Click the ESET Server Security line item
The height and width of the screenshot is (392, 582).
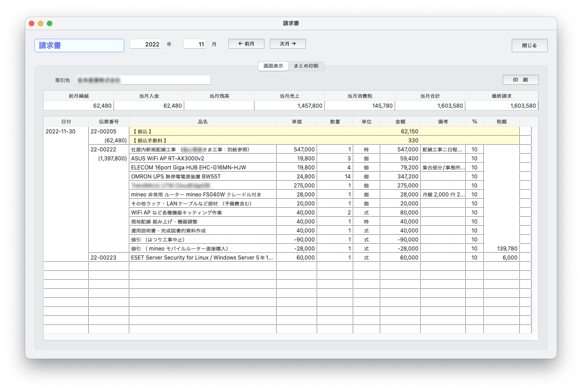tap(203, 257)
